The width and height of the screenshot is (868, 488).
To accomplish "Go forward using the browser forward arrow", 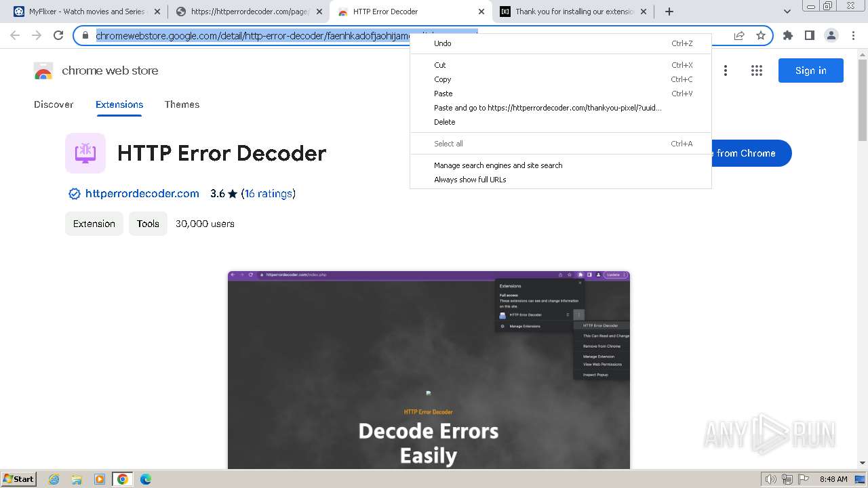I will point(37,35).
